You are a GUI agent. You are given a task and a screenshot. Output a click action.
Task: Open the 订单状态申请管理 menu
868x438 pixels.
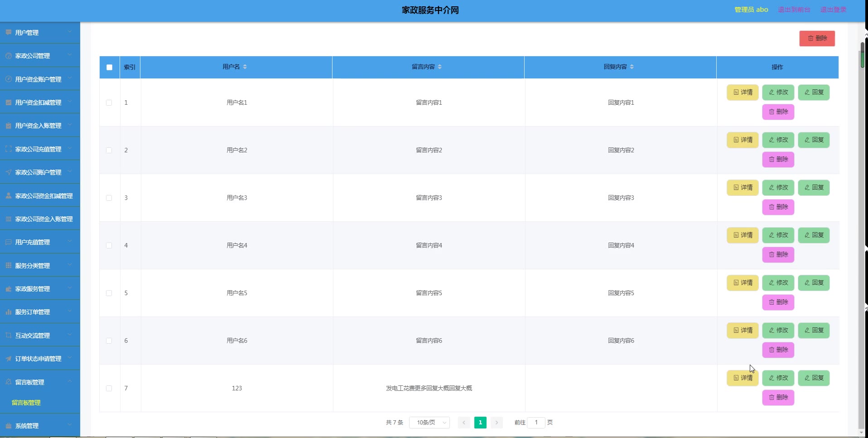click(40, 359)
